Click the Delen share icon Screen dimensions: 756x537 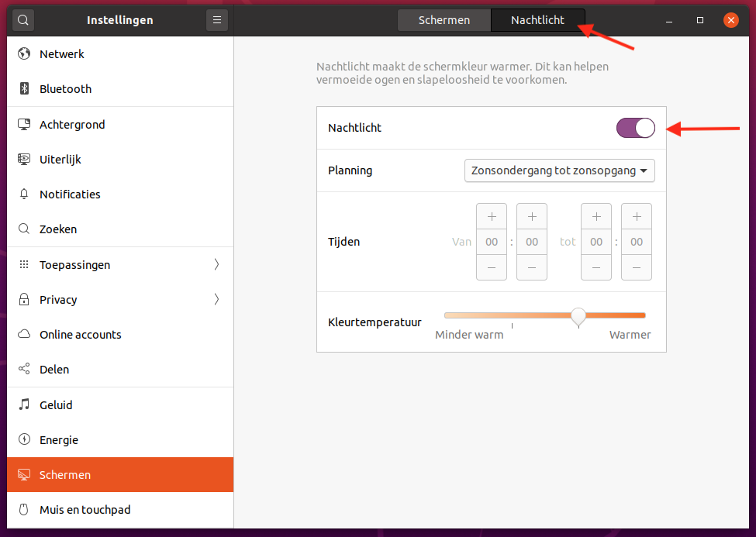click(x=24, y=370)
